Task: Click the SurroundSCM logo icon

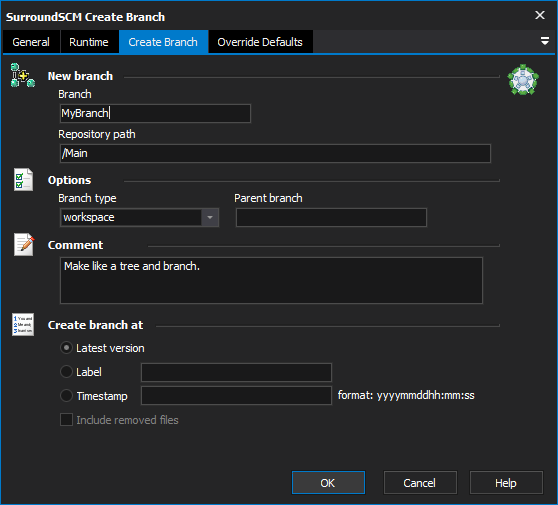Action: pos(523,80)
